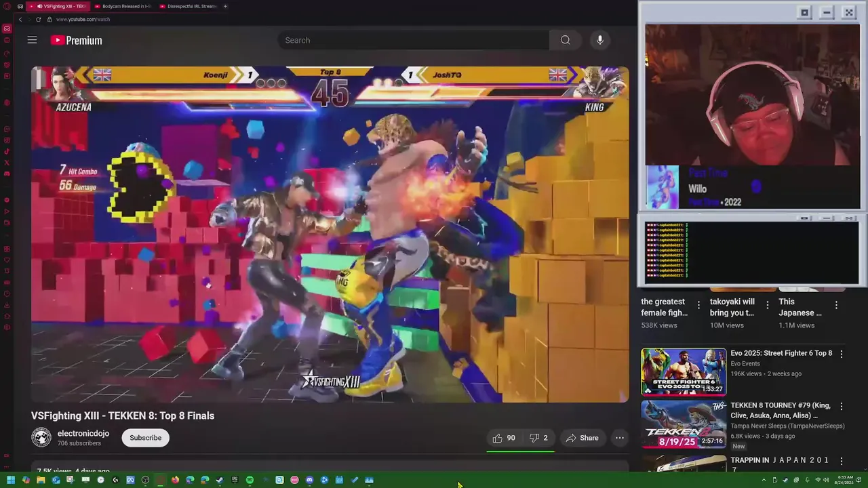This screenshot has height=488, width=868.
Task: Open a new browser tab with plus
Action: tap(225, 6)
